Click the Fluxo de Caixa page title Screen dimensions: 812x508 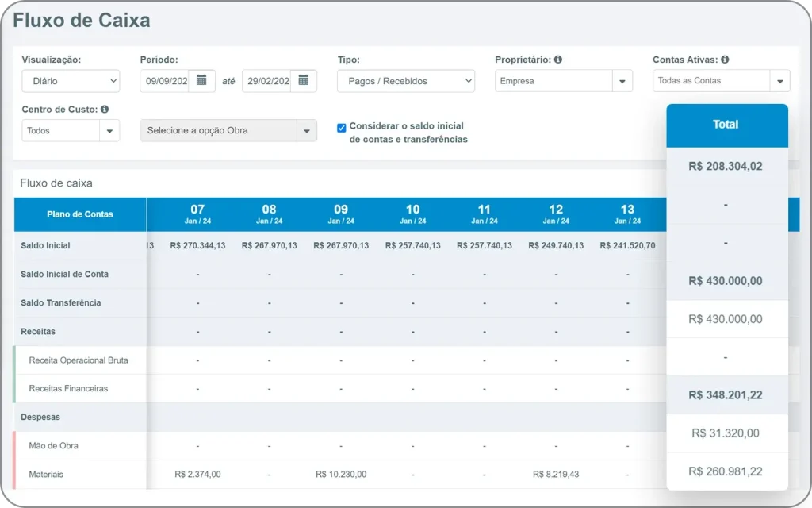[82, 20]
